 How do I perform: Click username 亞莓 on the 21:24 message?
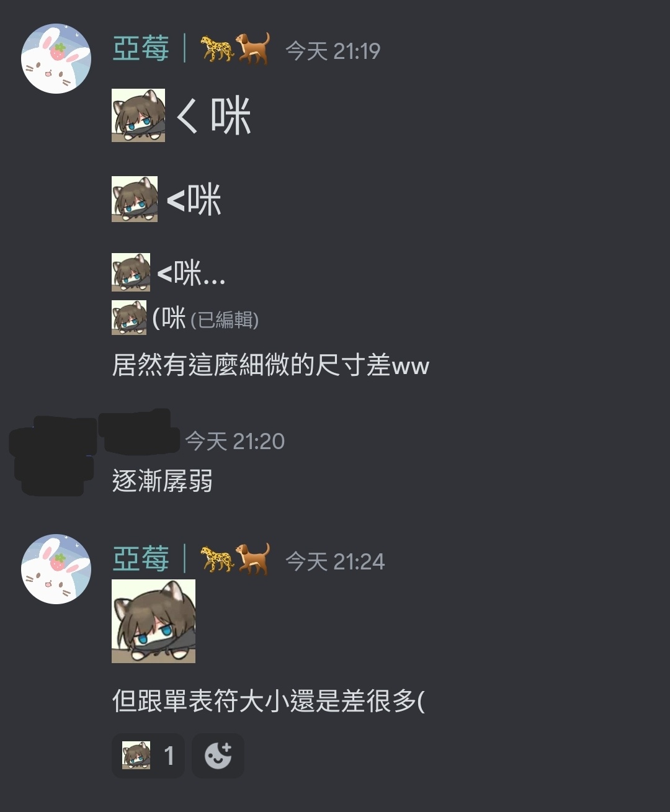point(141,559)
